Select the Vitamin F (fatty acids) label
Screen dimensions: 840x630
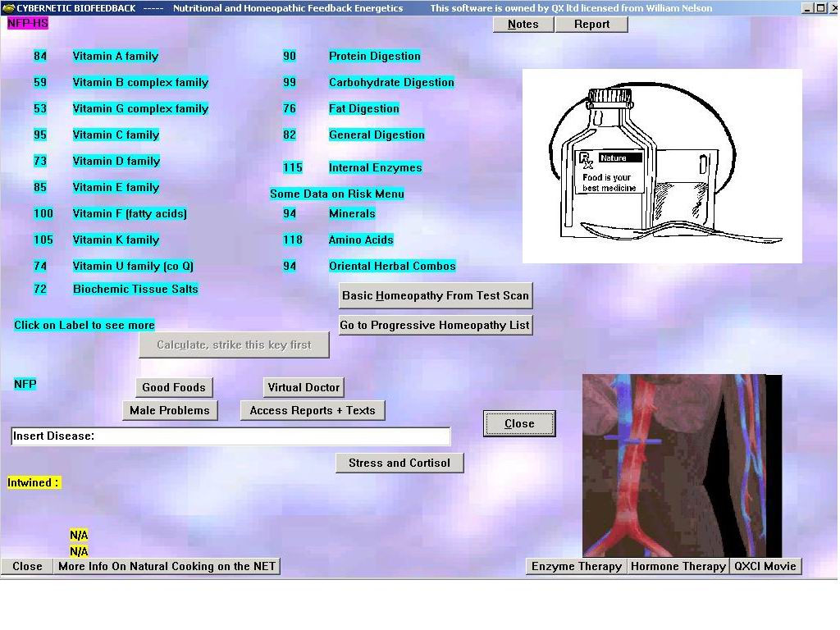point(130,214)
